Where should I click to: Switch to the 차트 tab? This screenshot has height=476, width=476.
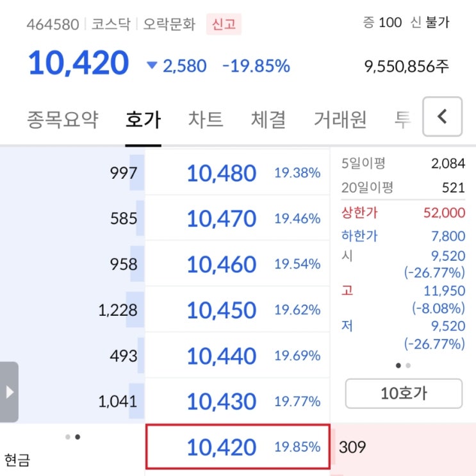point(206,119)
